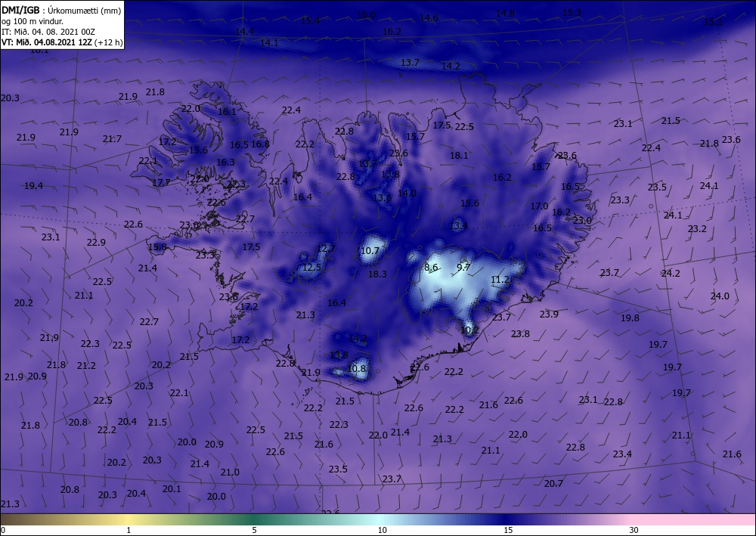
Task: Click the map value 12.5
Action: 311,267
